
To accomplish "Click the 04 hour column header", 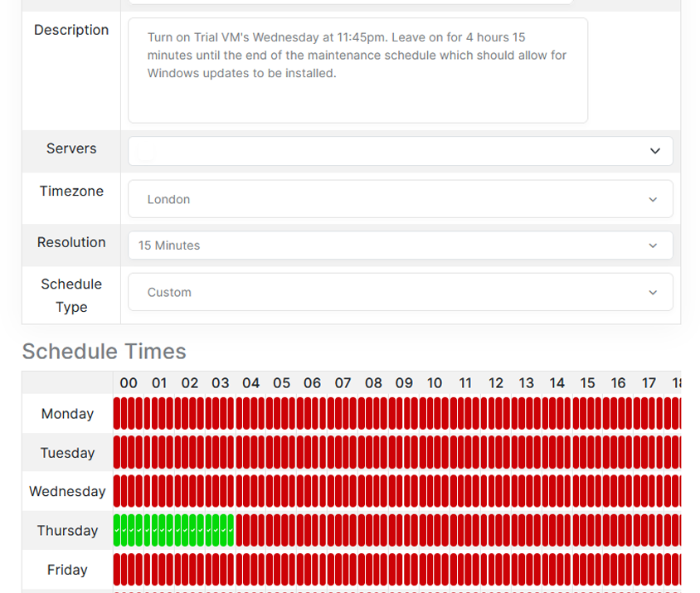I will pos(250,383).
